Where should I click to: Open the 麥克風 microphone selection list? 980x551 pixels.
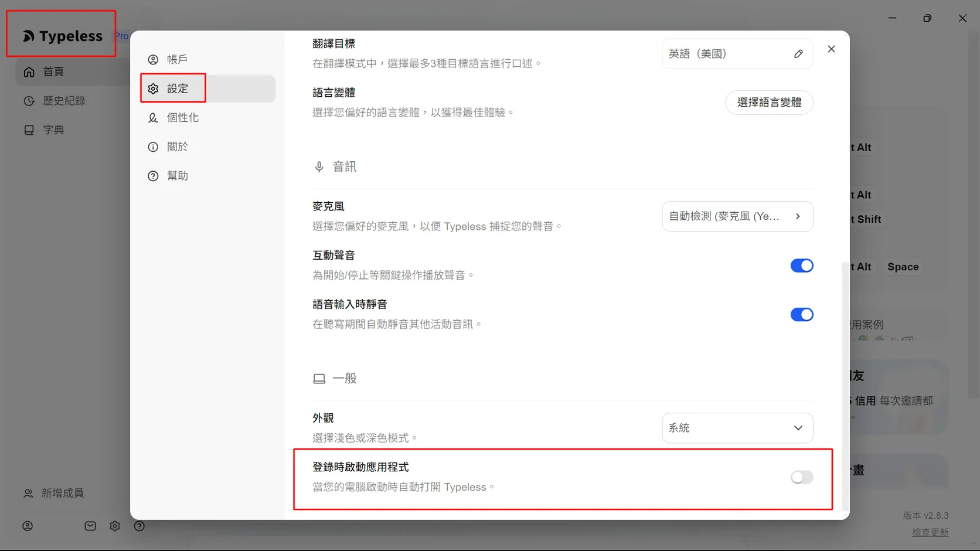(x=737, y=216)
